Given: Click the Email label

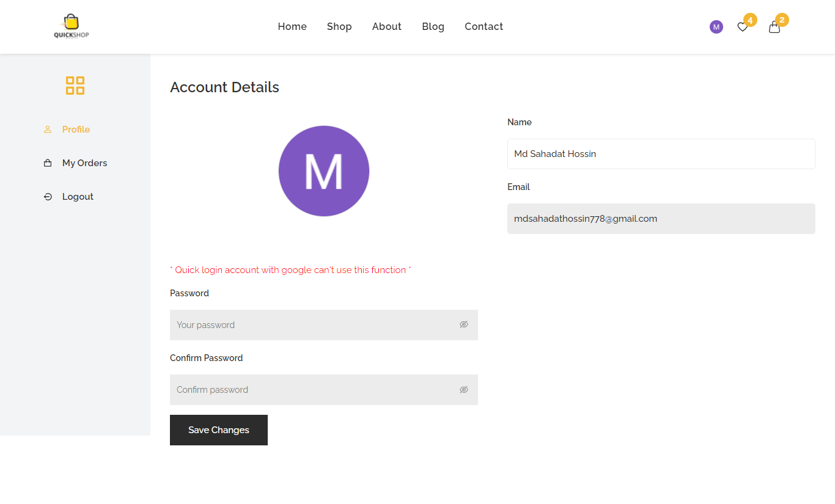Looking at the screenshot, I should (518, 187).
